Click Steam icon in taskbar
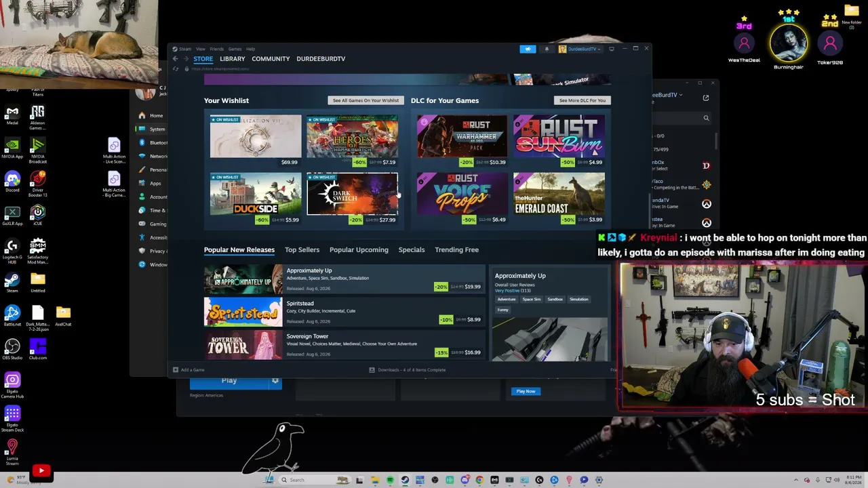Image resolution: width=868 pixels, height=488 pixels. point(405,480)
